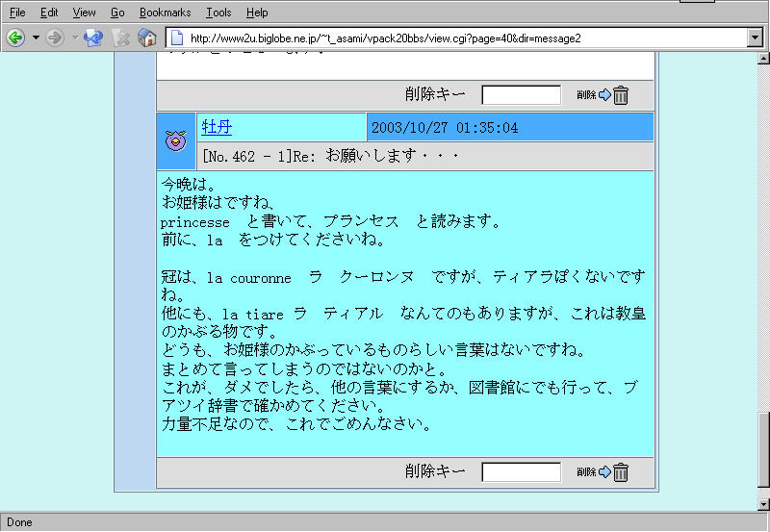Click the trash can delete icon below the 牡丹 post
This screenshot has width=770, height=532.
[x=621, y=472]
